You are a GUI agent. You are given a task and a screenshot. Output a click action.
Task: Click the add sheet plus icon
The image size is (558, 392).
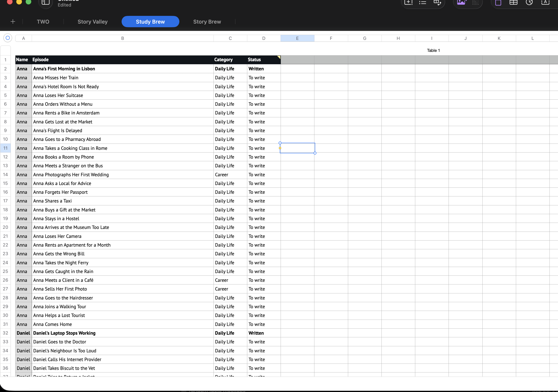point(13,22)
